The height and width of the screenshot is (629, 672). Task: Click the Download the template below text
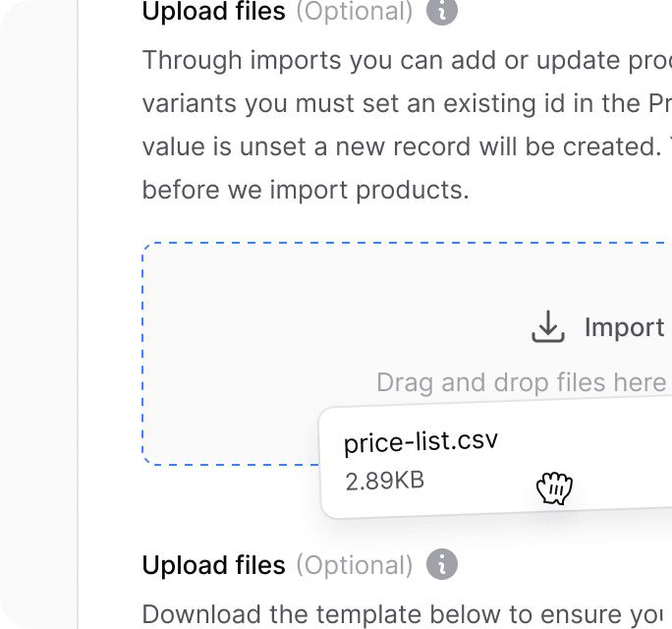coord(403,614)
